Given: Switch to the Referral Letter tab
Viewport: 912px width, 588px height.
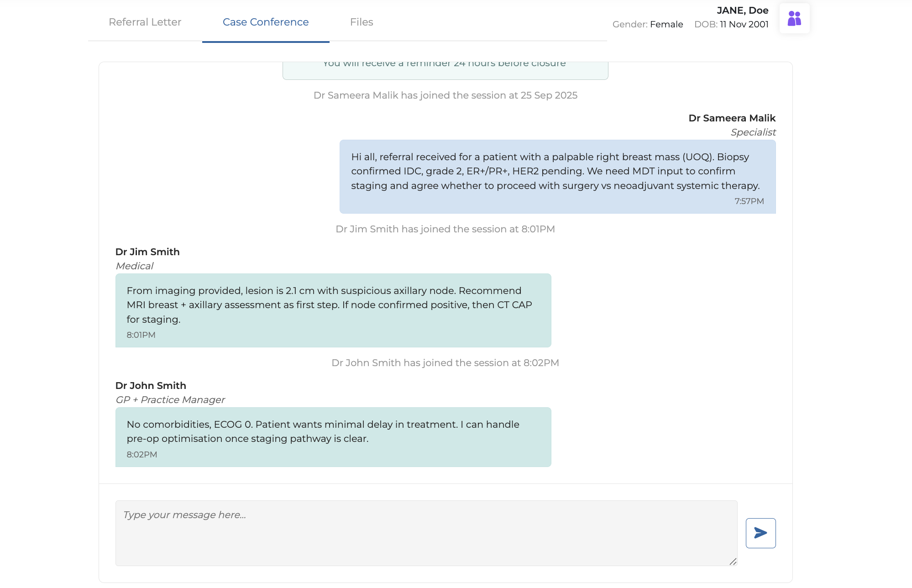Looking at the screenshot, I should tap(145, 22).
